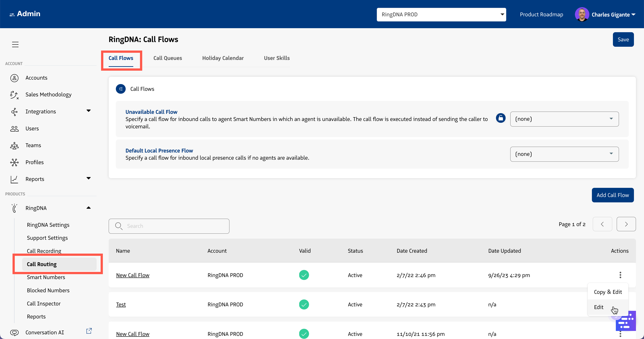The height and width of the screenshot is (339, 644).
Task: Click the Teams group icon
Action: (14, 146)
